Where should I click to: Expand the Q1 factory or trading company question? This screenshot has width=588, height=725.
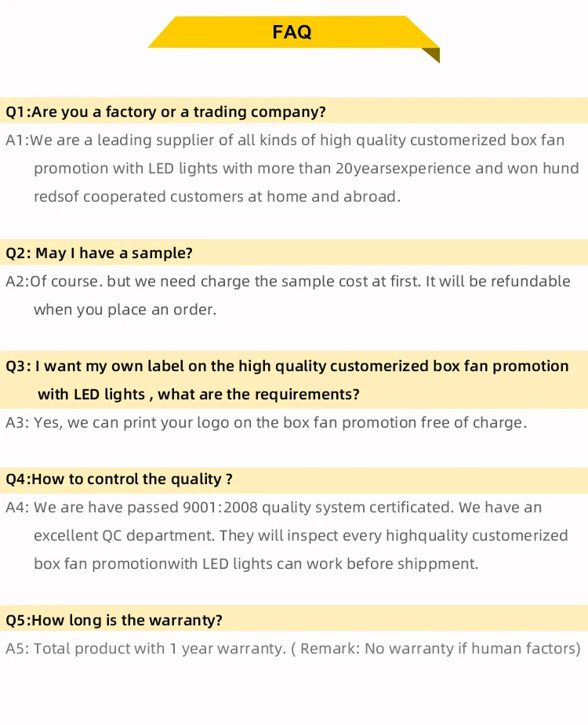(165, 112)
